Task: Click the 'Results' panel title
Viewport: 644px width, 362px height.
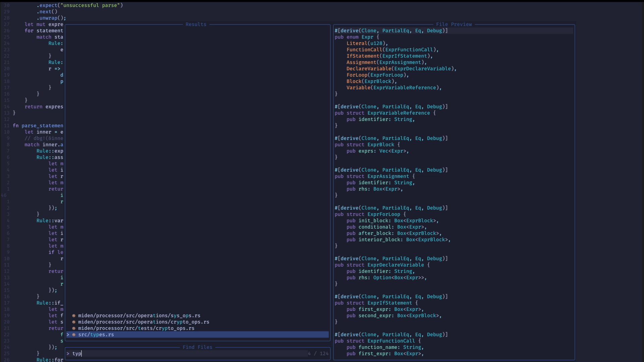Action: pyautogui.click(x=196, y=24)
